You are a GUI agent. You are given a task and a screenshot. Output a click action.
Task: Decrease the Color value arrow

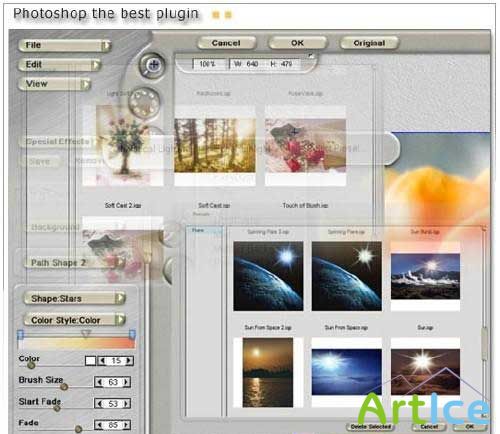[x=103, y=361]
